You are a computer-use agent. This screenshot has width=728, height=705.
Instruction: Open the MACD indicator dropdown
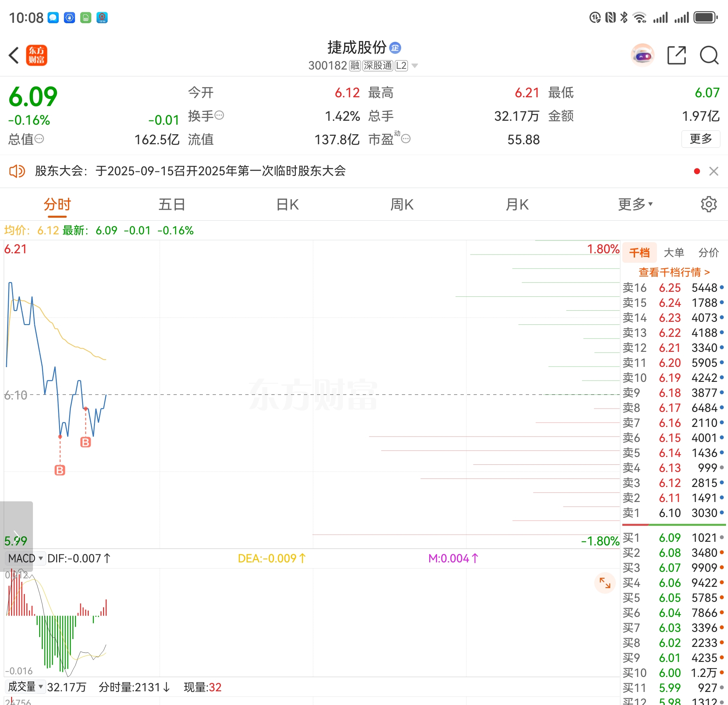pos(25,558)
